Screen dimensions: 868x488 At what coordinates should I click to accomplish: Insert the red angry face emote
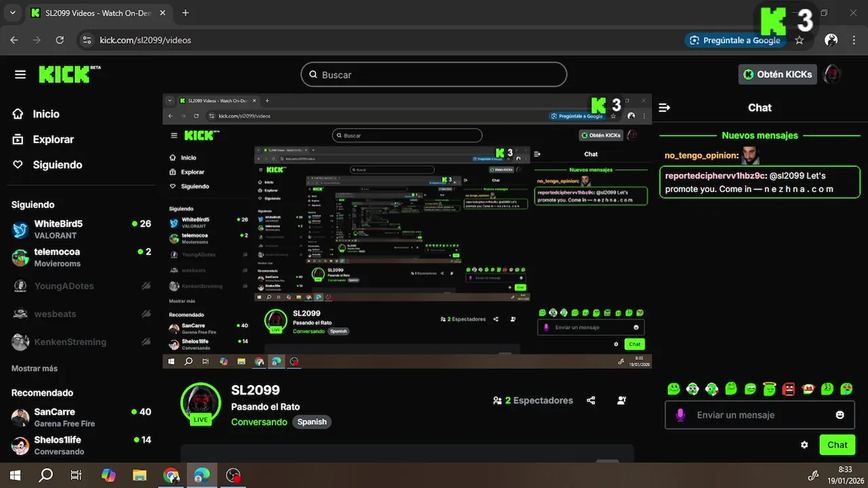pos(789,389)
